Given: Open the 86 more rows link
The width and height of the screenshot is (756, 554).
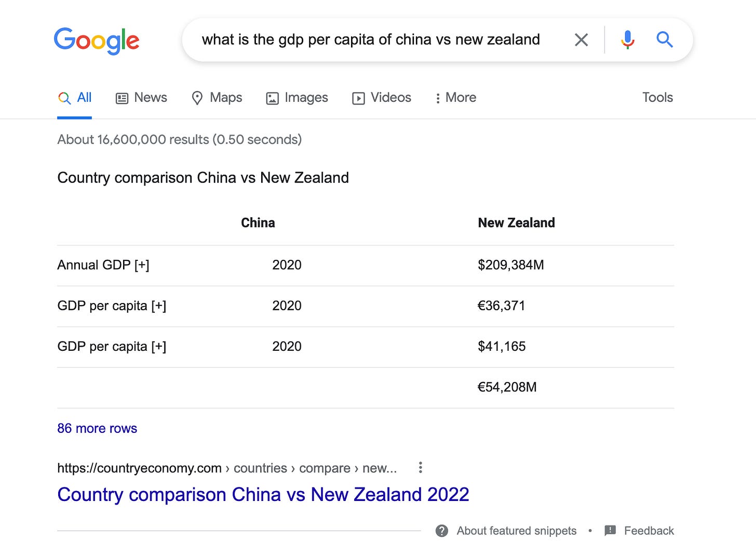Looking at the screenshot, I should point(97,428).
